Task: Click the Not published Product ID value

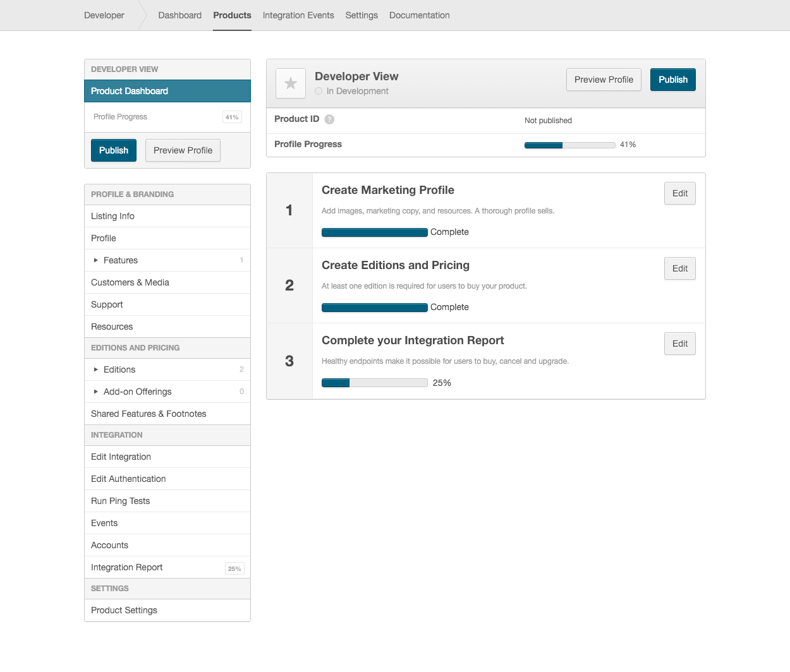Action: tap(548, 121)
